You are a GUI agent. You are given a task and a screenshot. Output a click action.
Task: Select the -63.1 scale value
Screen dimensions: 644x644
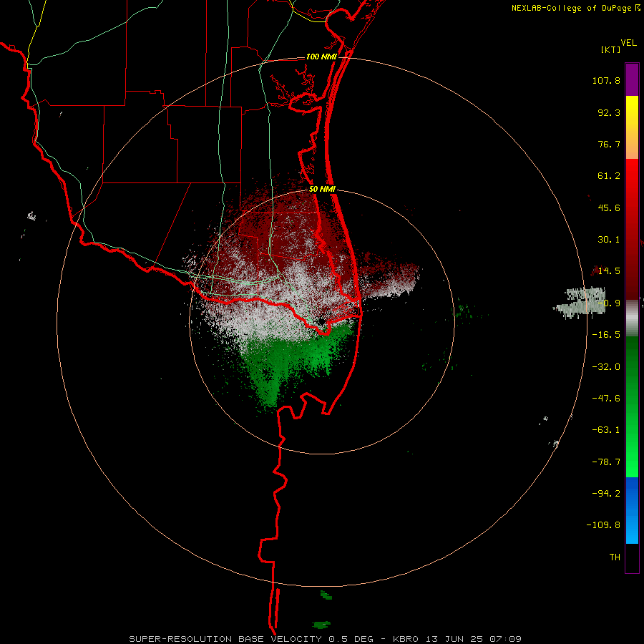click(x=606, y=430)
